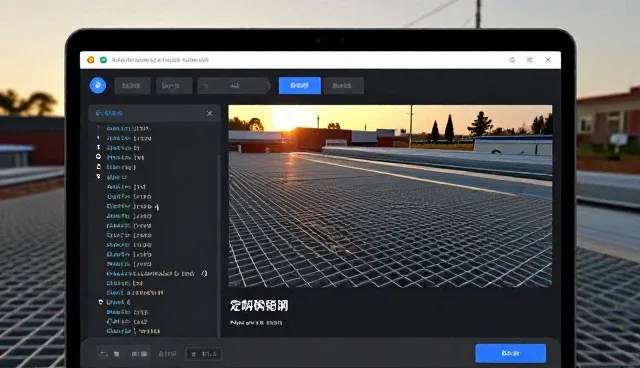This screenshot has width=640, height=368.
Task: Click the map pin icon in tree list
Action: pos(98,176)
